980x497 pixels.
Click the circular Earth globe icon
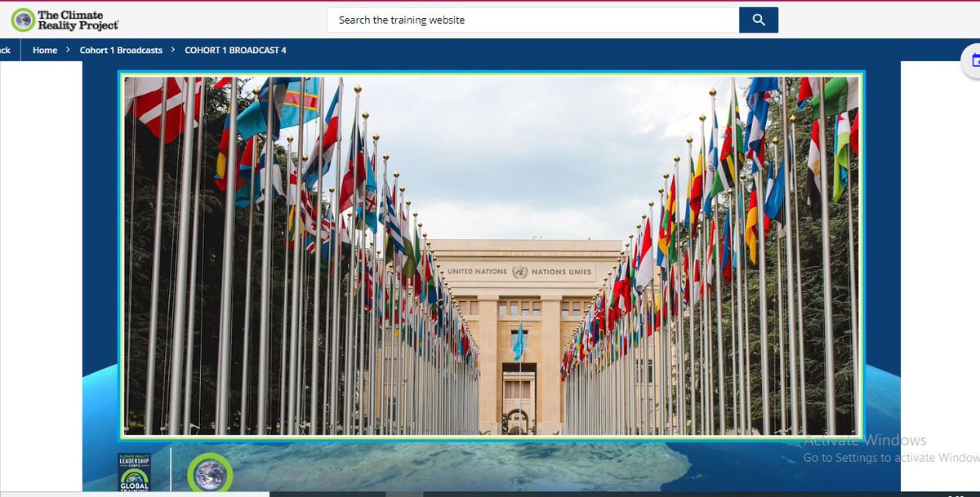click(x=210, y=474)
